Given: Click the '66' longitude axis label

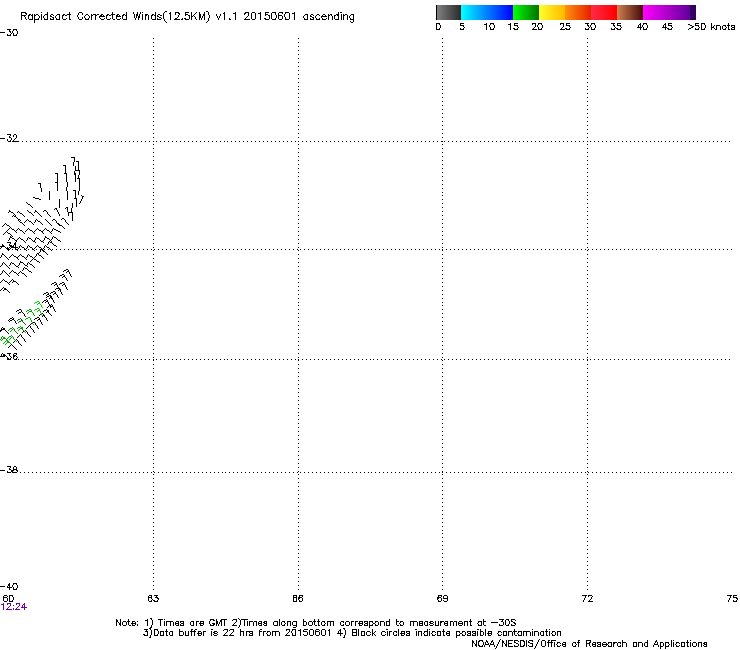Looking at the screenshot, I should (298, 599).
